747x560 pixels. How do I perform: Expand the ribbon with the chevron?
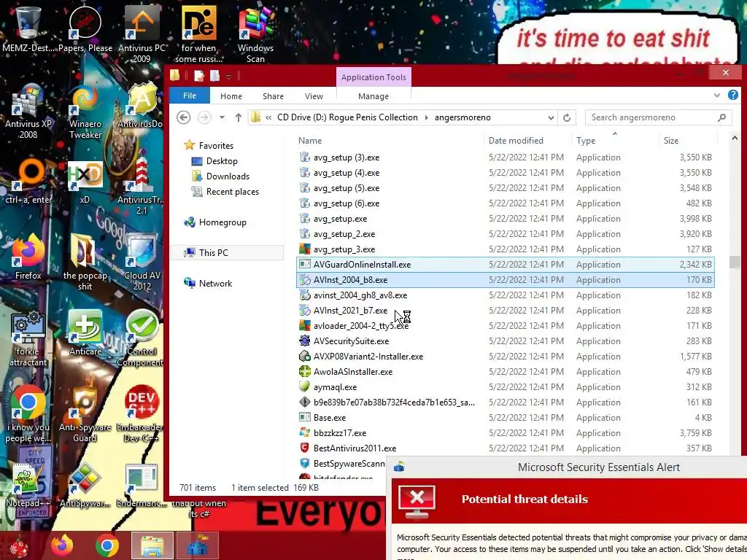pyautogui.click(x=717, y=96)
